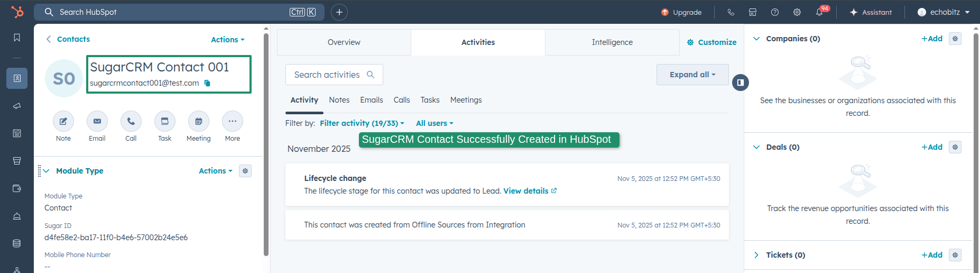Go back to Contacts list
The height and width of the screenshot is (273, 980).
pyautogui.click(x=68, y=39)
